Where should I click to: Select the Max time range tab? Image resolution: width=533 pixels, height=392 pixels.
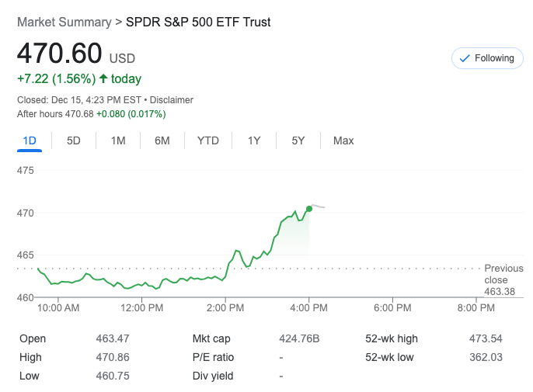click(343, 140)
